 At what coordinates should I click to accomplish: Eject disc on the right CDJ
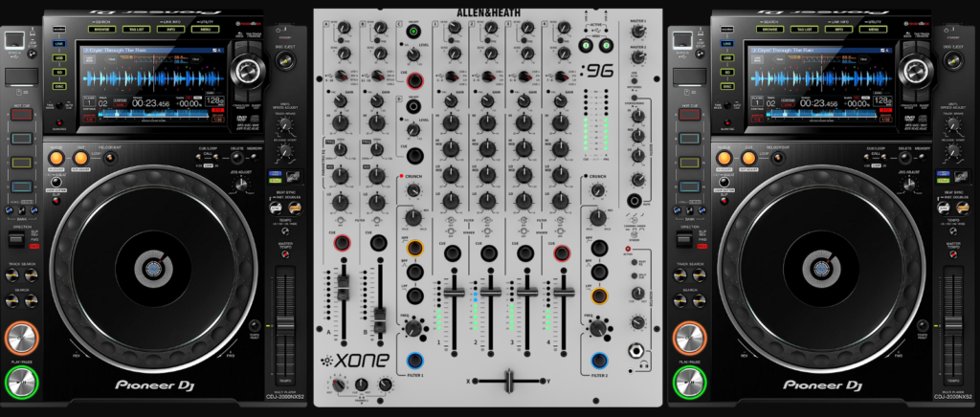click(952, 61)
